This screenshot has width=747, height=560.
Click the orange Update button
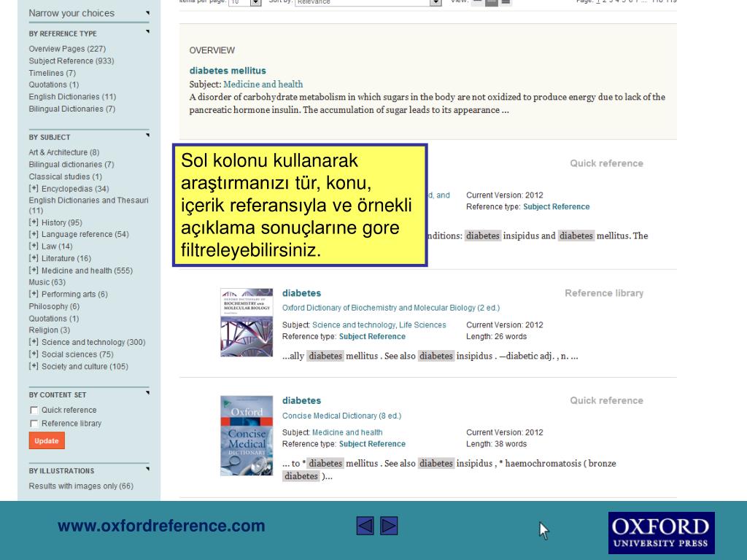tap(47, 441)
